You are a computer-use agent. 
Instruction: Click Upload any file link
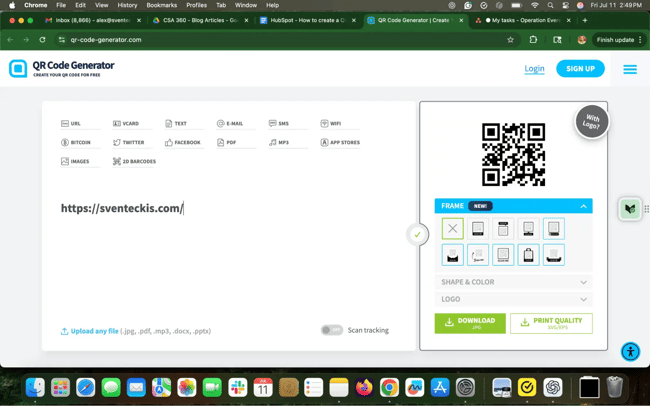tap(94, 331)
